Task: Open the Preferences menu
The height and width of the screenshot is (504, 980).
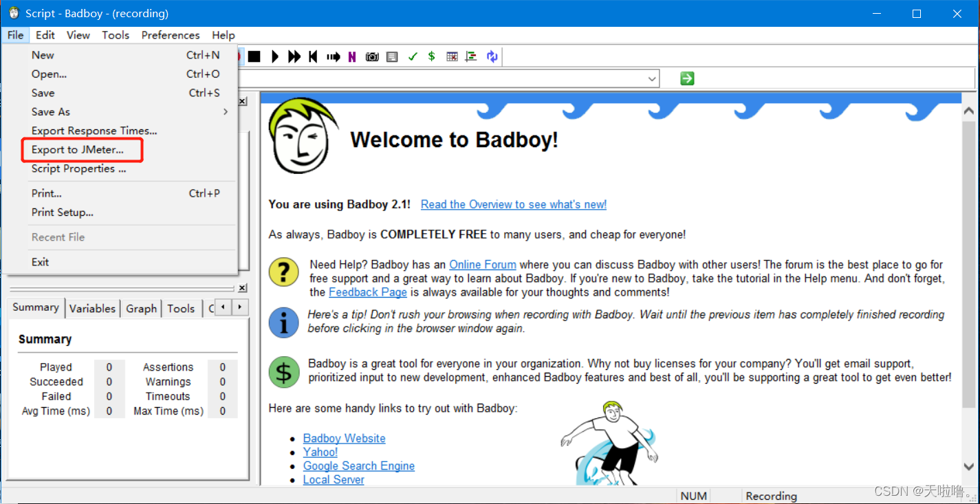Action: click(171, 35)
